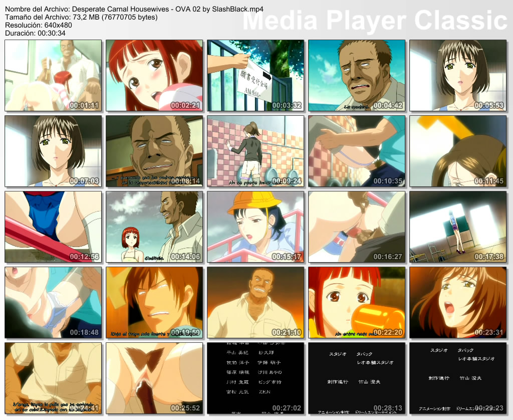
Task: Open the thumbnail stamped 00:11:45
Action: (458, 151)
